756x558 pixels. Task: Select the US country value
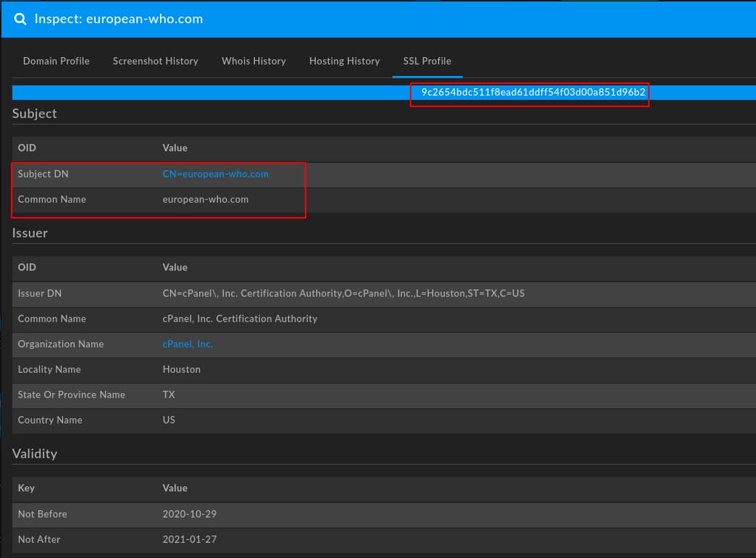169,420
